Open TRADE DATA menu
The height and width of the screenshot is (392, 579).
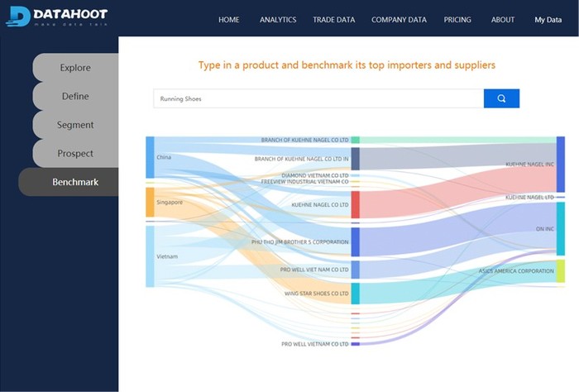click(334, 20)
